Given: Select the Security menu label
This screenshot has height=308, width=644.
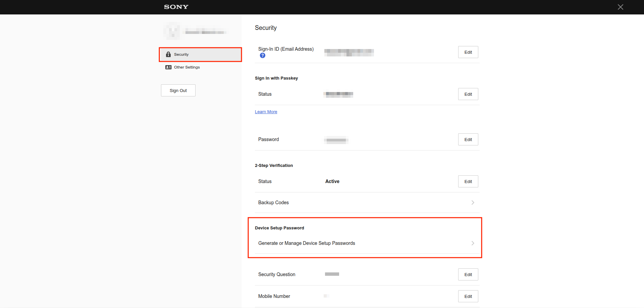Looking at the screenshot, I should [181, 54].
